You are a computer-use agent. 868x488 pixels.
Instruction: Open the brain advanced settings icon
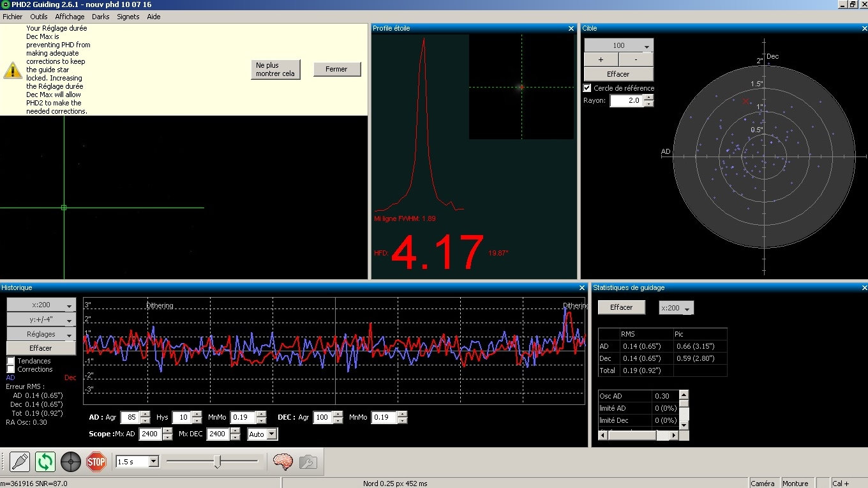click(283, 461)
